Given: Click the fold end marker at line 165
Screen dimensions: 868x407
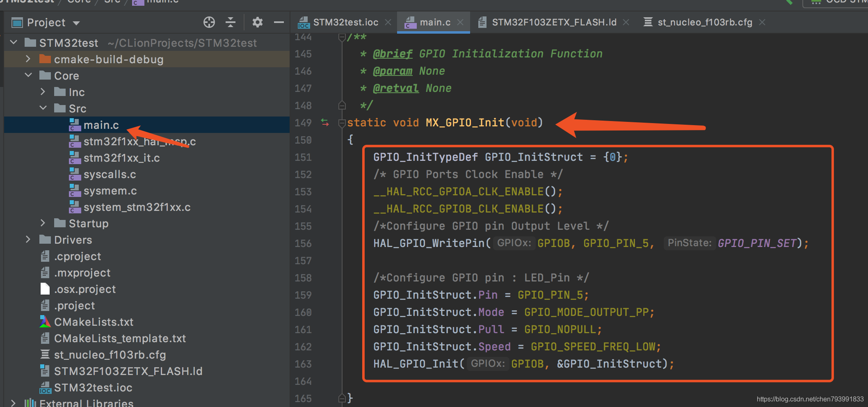Looking at the screenshot, I should (342, 398).
